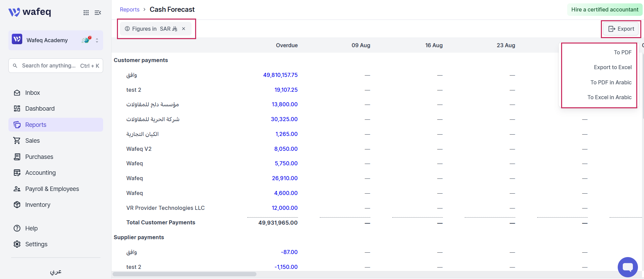Click the Payroll people icon
The height and width of the screenshot is (279, 644).
click(17, 189)
